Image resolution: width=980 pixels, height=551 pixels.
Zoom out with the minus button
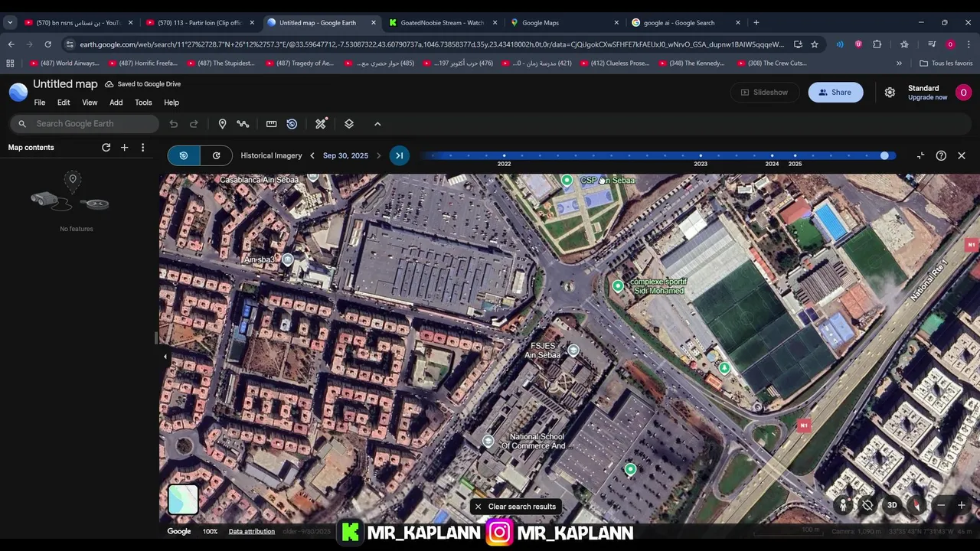941,505
